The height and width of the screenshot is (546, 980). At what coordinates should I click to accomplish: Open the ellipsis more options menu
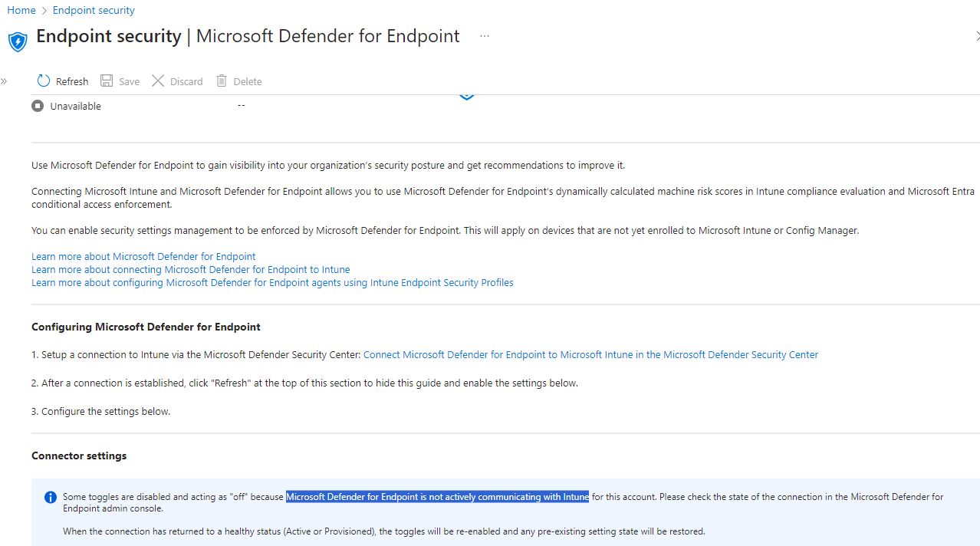coord(485,36)
